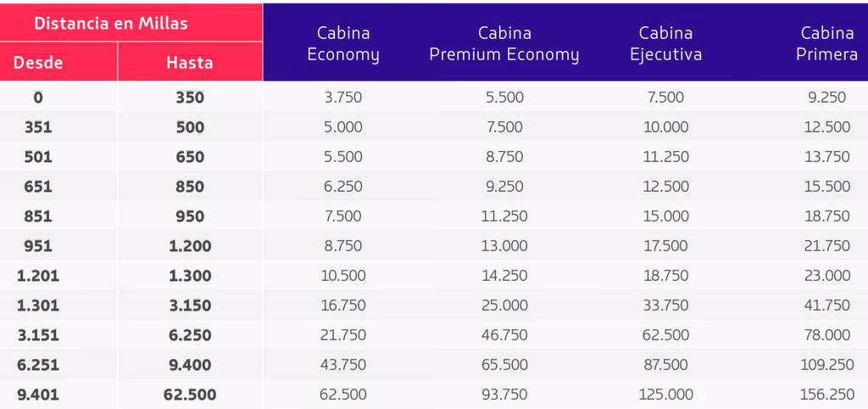
Task: Click the 3.750 Economy value
Action: pos(343,98)
